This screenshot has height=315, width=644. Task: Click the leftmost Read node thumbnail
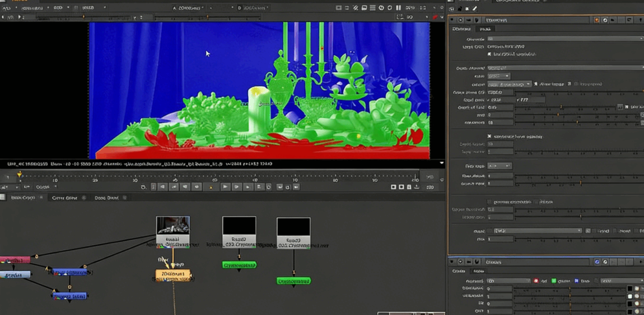(x=173, y=226)
